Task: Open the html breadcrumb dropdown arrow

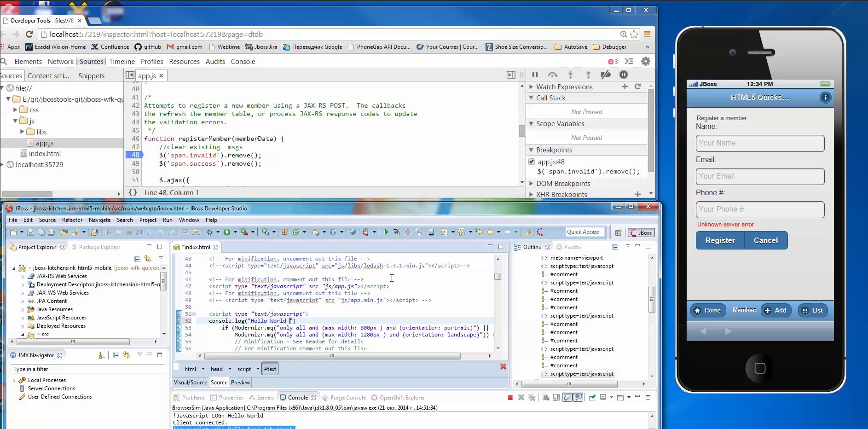Action: (x=203, y=369)
